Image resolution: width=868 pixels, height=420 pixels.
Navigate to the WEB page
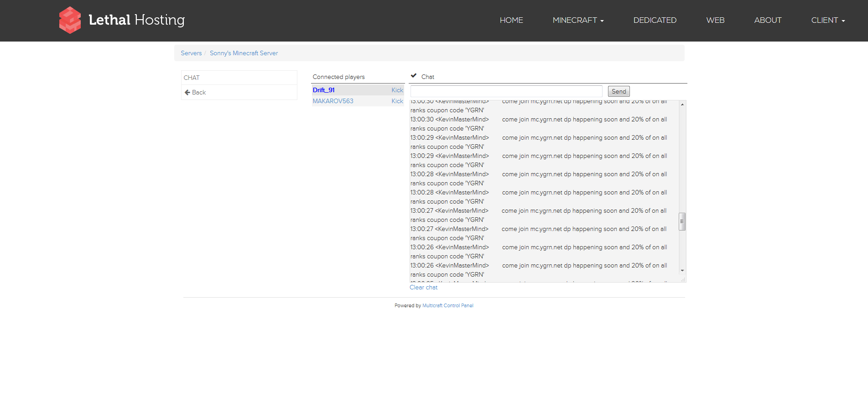[715, 20]
